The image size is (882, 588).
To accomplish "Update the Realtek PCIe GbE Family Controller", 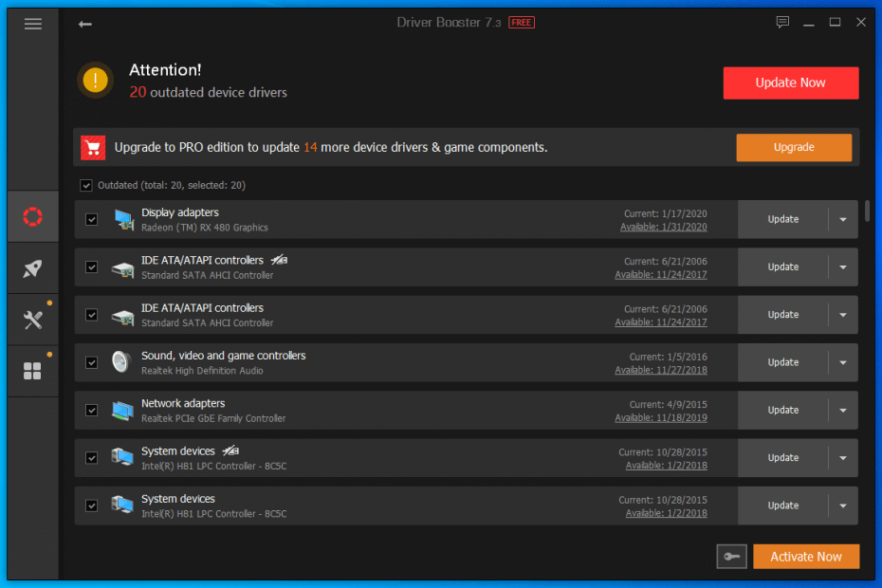I will coord(783,411).
